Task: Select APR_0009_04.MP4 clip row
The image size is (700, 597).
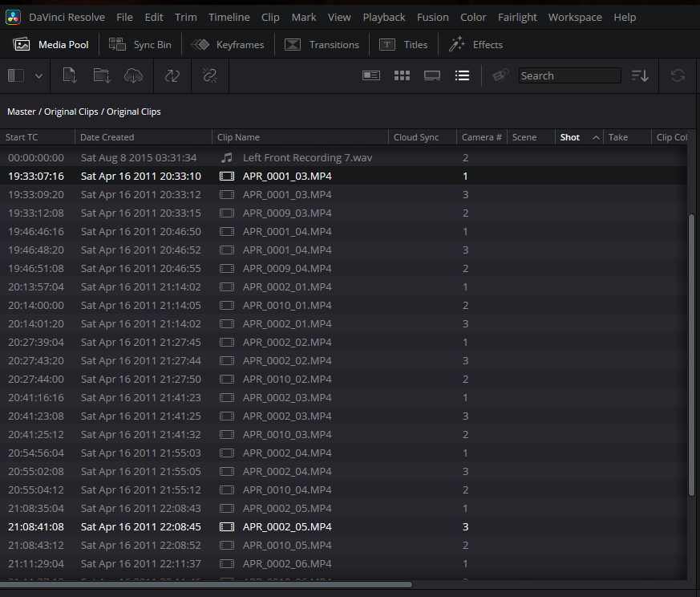Action: click(x=343, y=269)
